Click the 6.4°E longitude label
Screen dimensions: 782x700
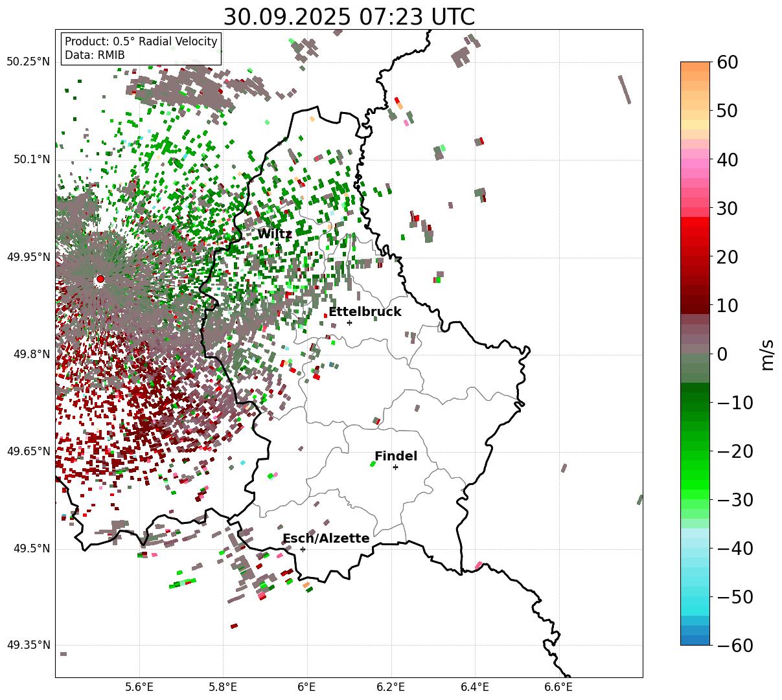tap(475, 687)
